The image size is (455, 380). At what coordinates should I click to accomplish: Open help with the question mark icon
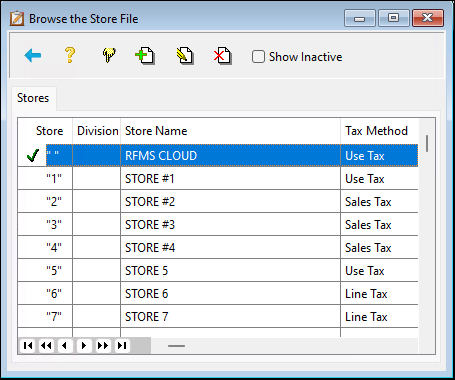click(x=70, y=55)
